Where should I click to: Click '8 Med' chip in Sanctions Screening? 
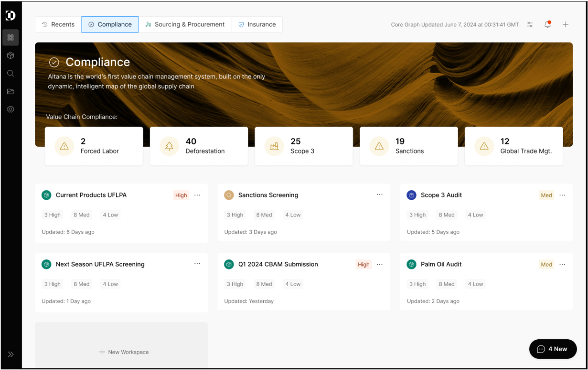coord(264,215)
